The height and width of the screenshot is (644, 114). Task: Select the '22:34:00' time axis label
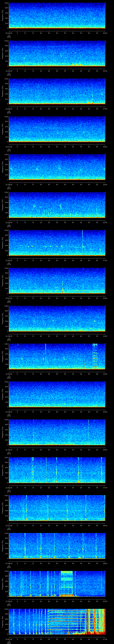[9, 412]
